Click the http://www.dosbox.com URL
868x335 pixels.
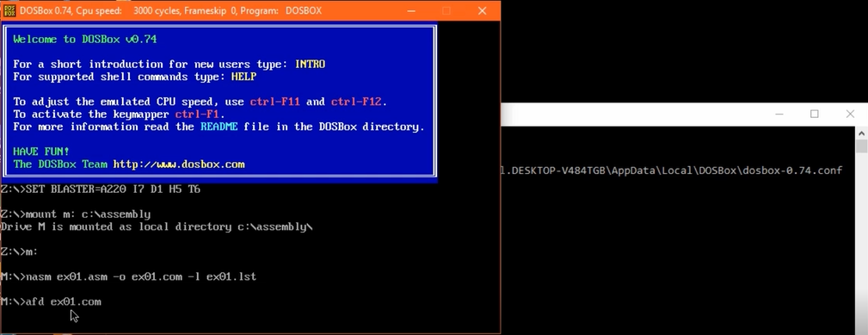pos(179,164)
